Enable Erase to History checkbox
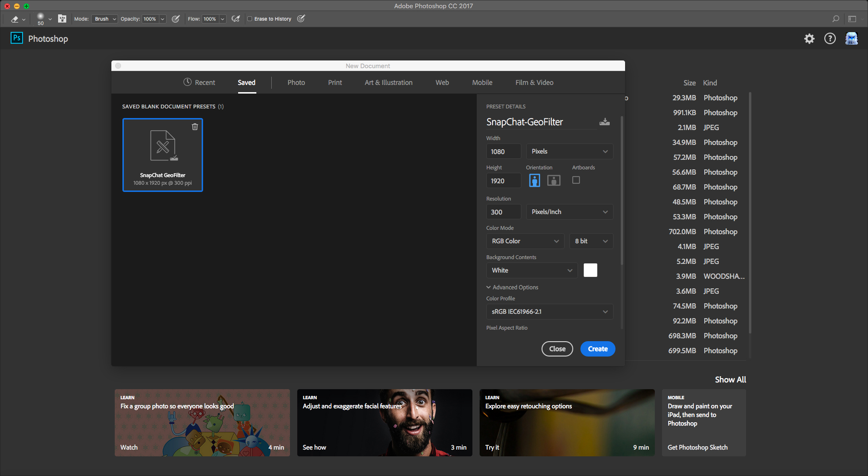868x476 pixels. click(250, 19)
